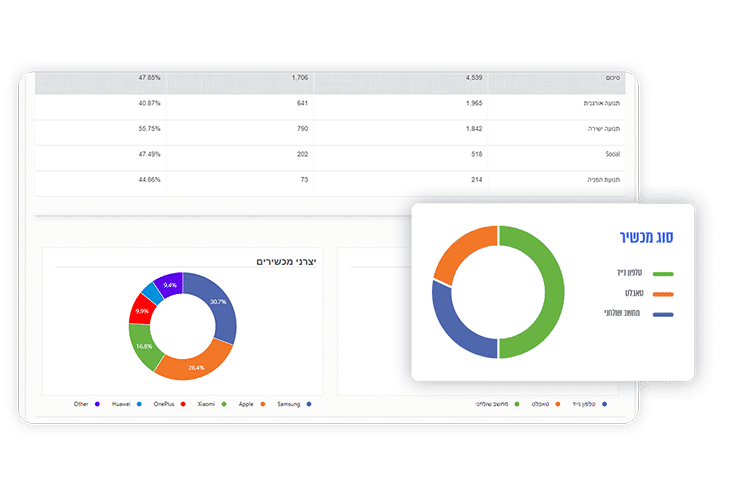This screenshot has height=500, width=734.
Task: Click the תנועה אורגנית row label
Action: [602, 103]
